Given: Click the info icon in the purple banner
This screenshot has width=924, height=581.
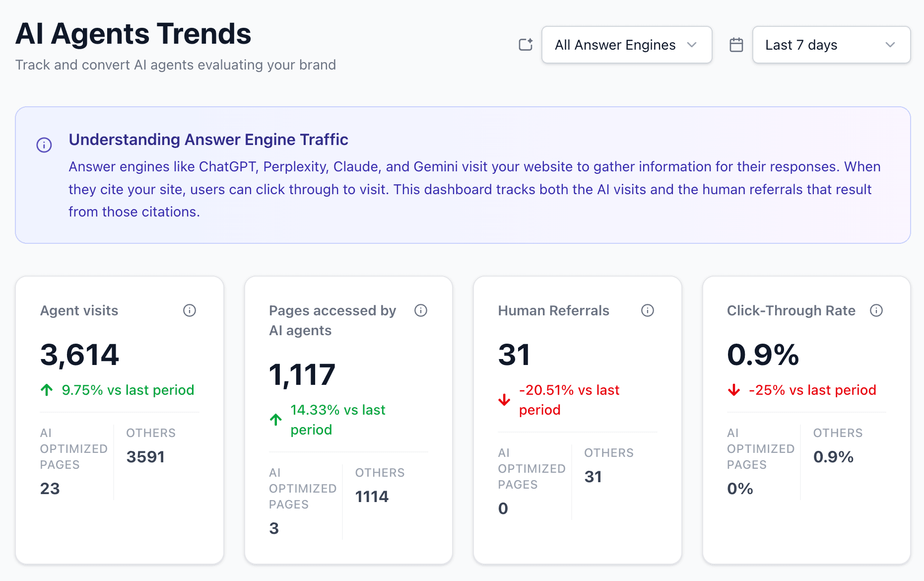Looking at the screenshot, I should tap(44, 145).
